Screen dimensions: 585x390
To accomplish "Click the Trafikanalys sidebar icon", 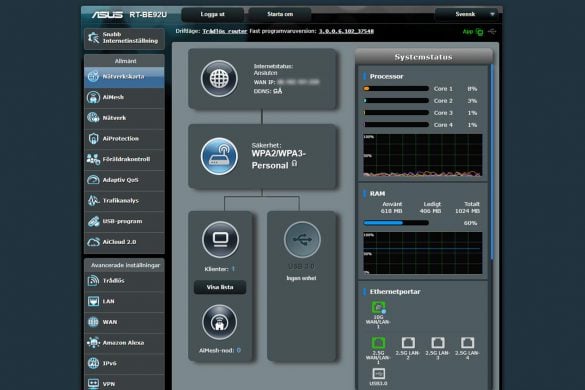I will click(x=93, y=201).
